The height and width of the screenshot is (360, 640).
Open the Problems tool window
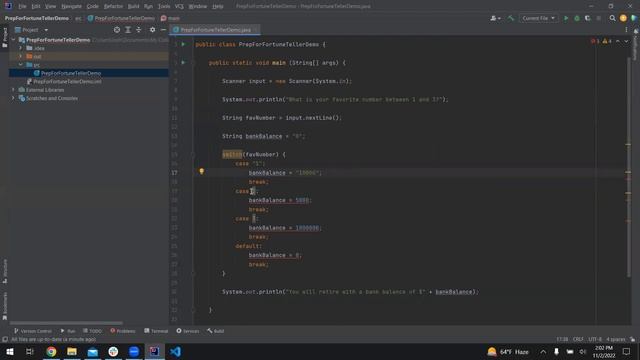coord(123,331)
